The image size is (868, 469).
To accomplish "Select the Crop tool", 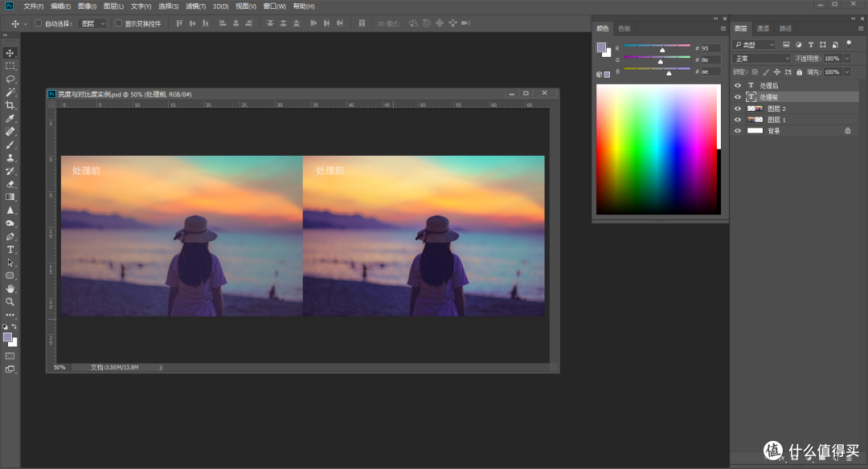I will tap(10, 105).
